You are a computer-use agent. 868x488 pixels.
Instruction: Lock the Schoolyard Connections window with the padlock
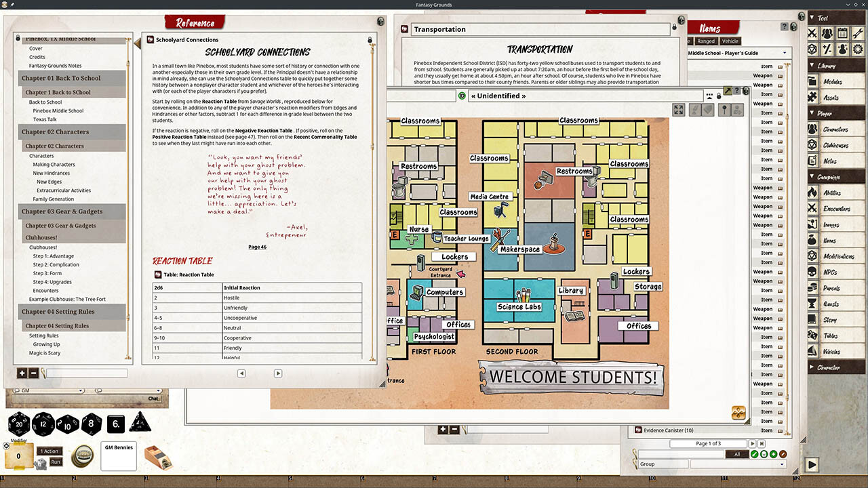click(x=370, y=41)
